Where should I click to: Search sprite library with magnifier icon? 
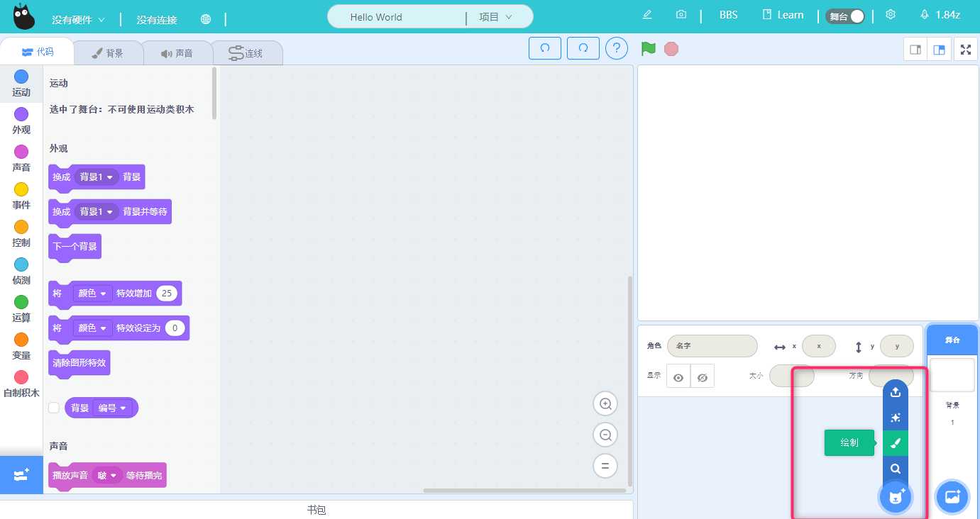coord(896,469)
